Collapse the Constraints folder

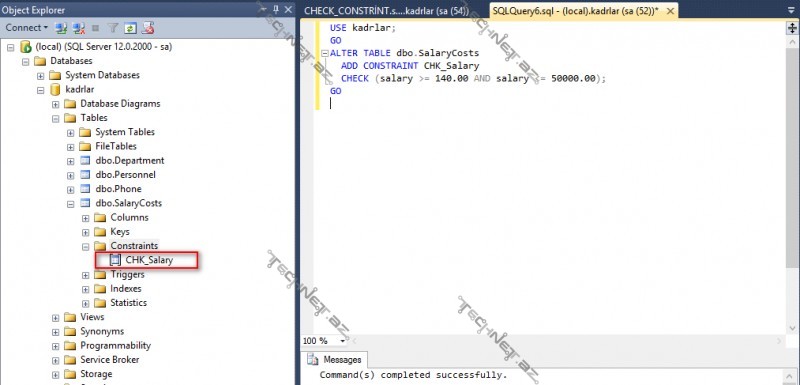86,247
